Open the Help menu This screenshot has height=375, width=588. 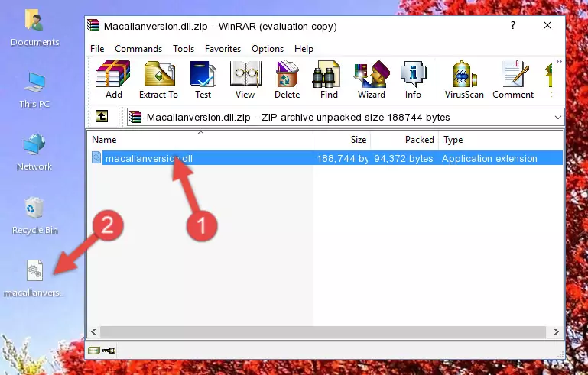click(x=304, y=49)
